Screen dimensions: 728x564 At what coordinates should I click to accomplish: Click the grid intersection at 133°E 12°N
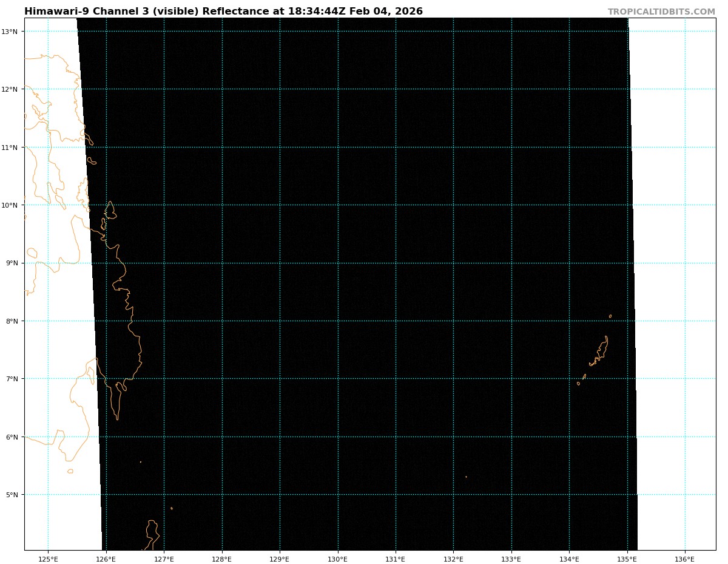[x=511, y=89]
